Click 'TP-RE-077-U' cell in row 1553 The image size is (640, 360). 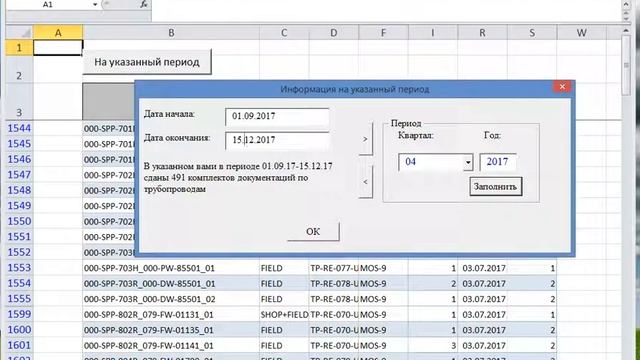coord(334,268)
